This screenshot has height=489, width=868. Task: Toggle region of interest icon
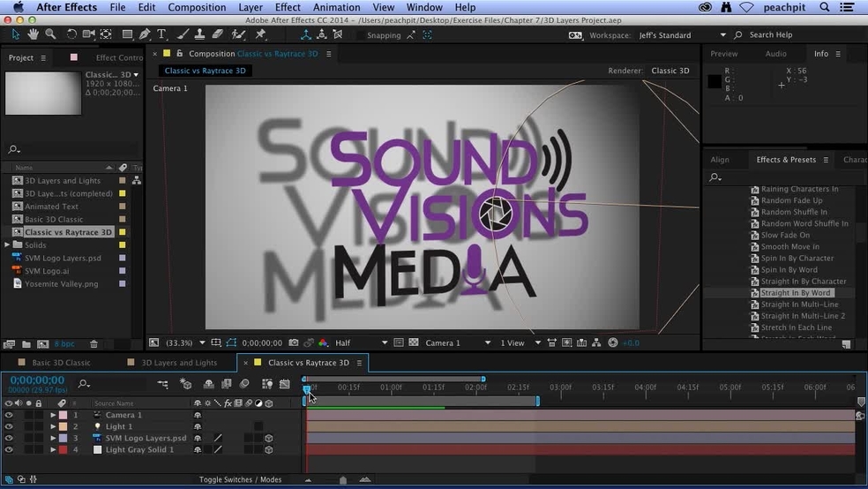[x=399, y=342]
